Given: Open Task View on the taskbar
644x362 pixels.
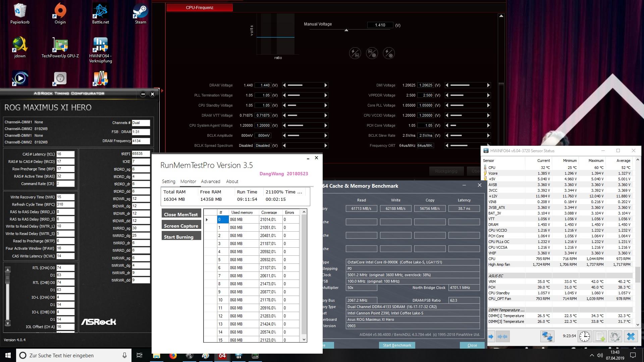Looking at the screenshot, I should pyautogui.click(x=140, y=355).
